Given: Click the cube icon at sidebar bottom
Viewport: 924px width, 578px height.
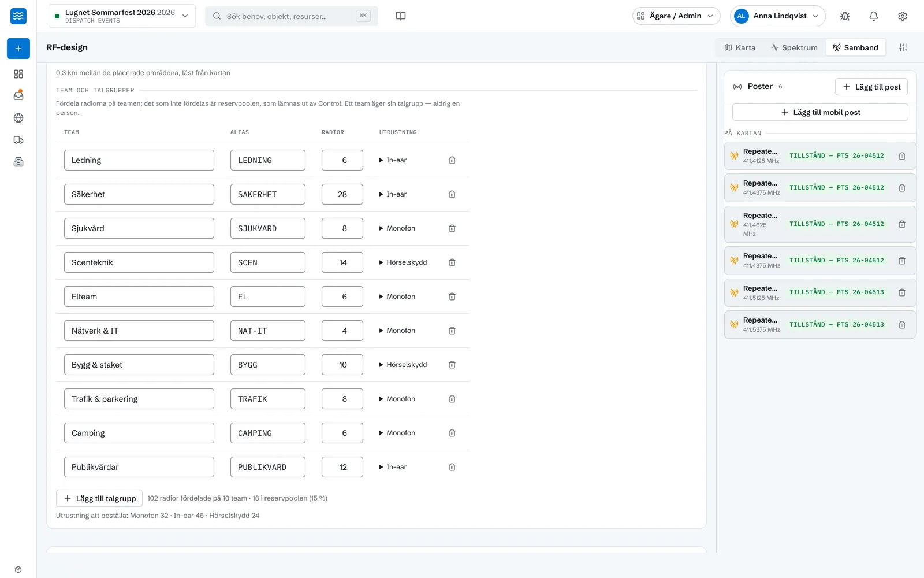Looking at the screenshot, I should pyautogui.click(x=18, y=569).
